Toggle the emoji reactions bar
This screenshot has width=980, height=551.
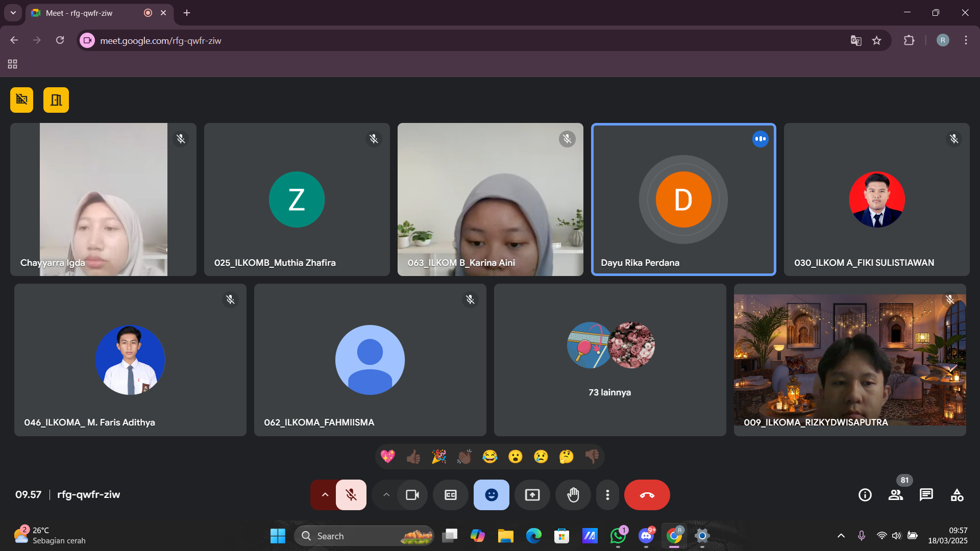click(492, 495)
